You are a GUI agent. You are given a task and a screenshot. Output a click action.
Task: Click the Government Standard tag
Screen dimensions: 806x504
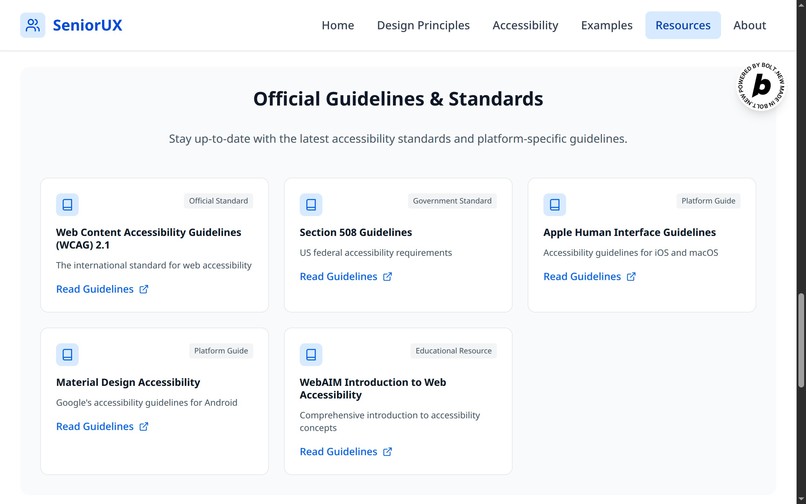tap(452, 201)
